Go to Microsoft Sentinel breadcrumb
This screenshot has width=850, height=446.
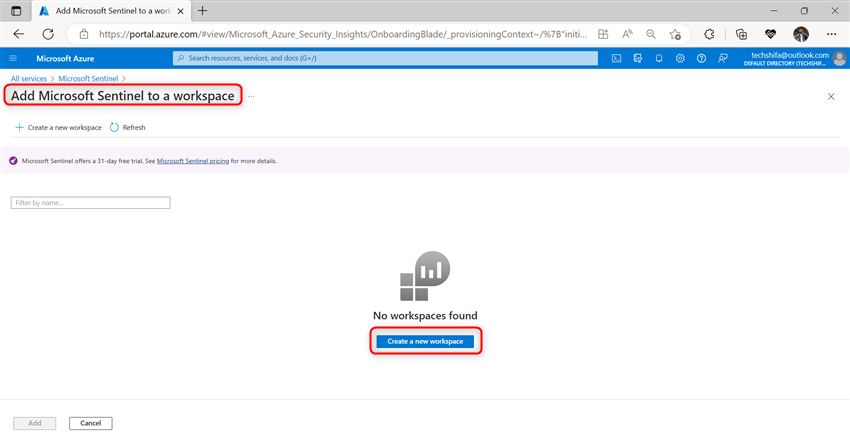pyautogui.click(x=88, y=79)
